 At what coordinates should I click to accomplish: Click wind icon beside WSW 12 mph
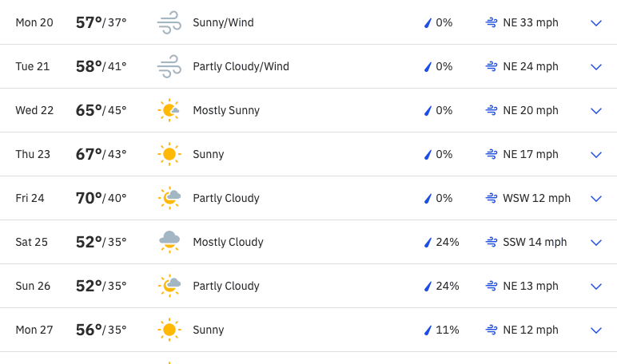[491, 198]
